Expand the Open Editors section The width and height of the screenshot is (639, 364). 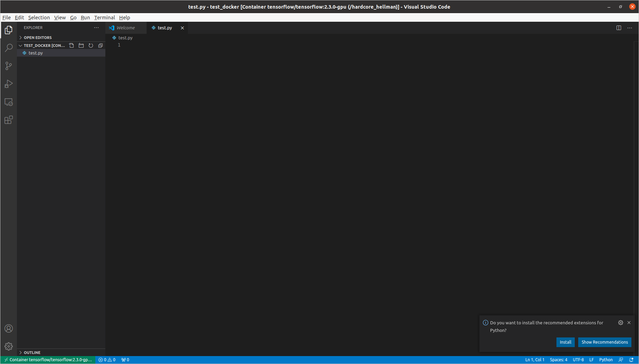tap(61, 38)
